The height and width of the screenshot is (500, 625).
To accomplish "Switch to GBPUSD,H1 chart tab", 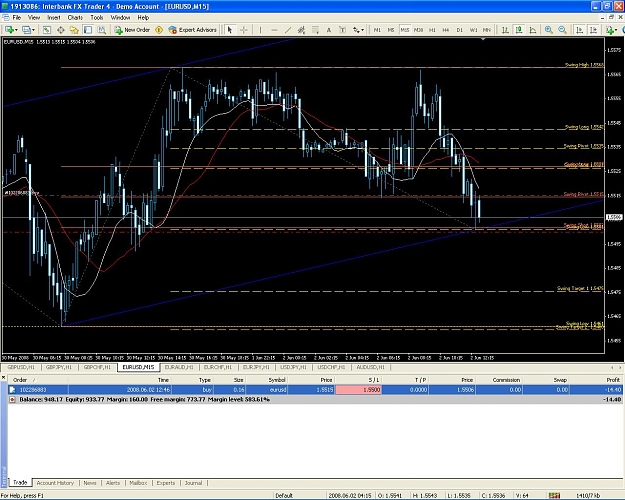I will 21,367.
